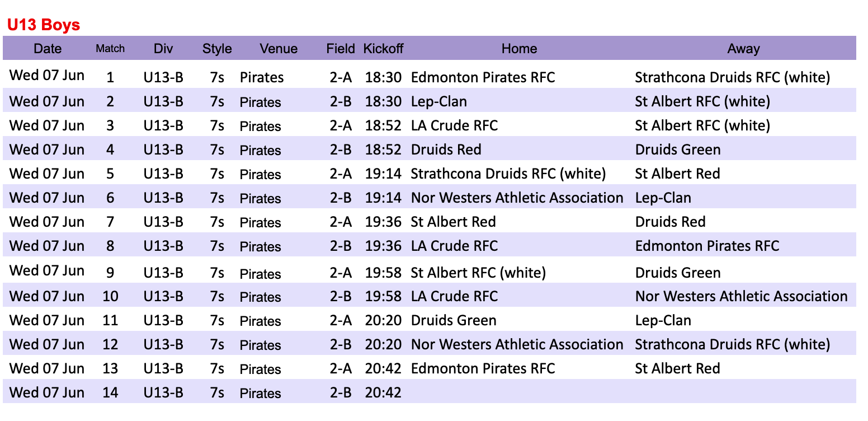
Task: Click Nor Westers away team in match 10
Action: click(742, 296)
